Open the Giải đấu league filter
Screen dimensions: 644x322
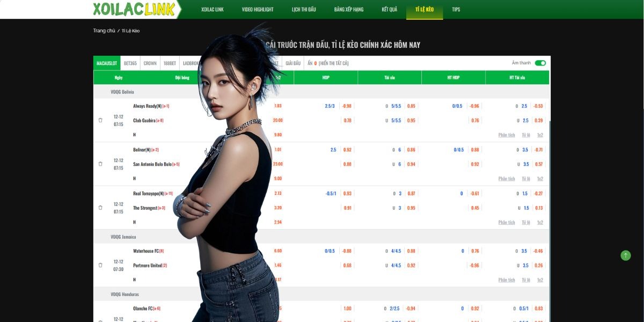(x=293, y=63)
